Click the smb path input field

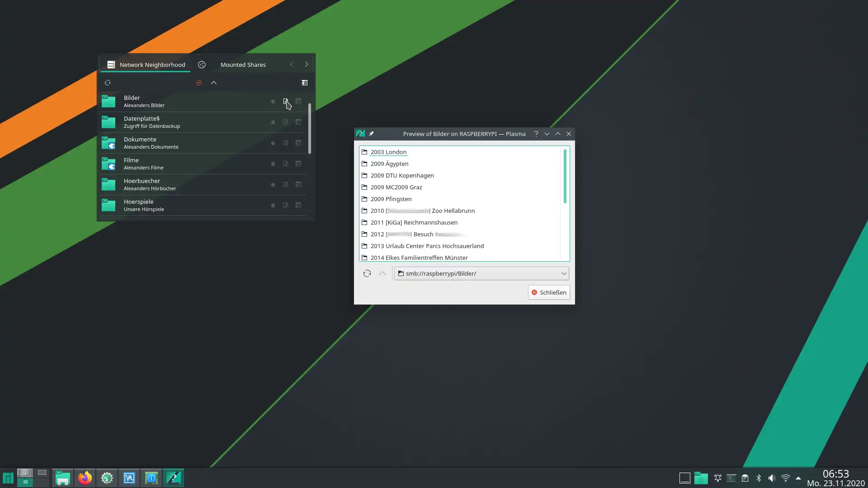pos(481,273)
